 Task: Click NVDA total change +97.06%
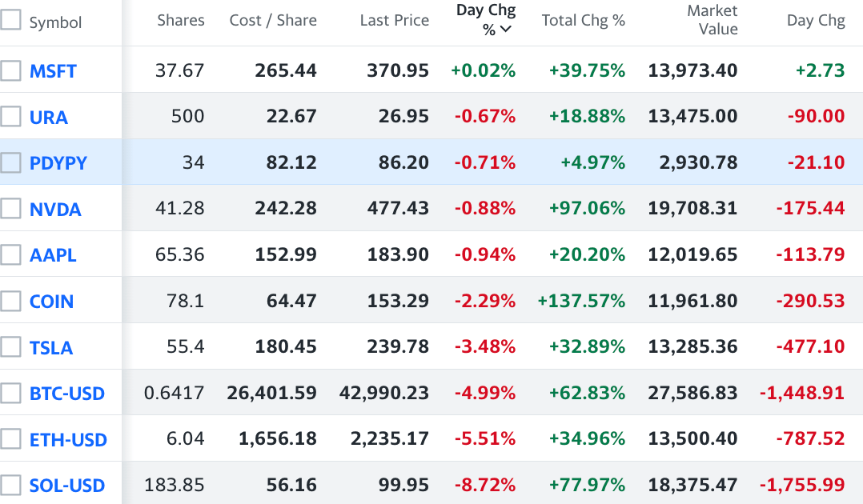[588, 208]
